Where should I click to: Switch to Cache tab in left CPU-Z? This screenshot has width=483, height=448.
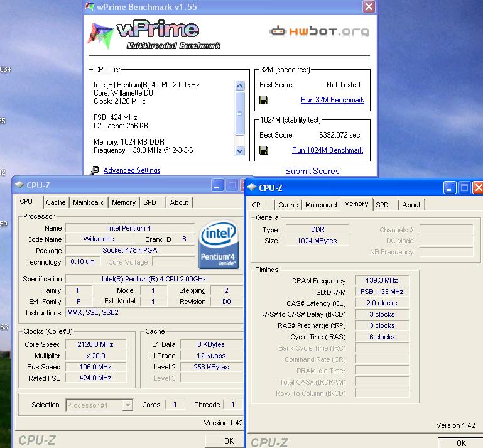coord(56,202)
